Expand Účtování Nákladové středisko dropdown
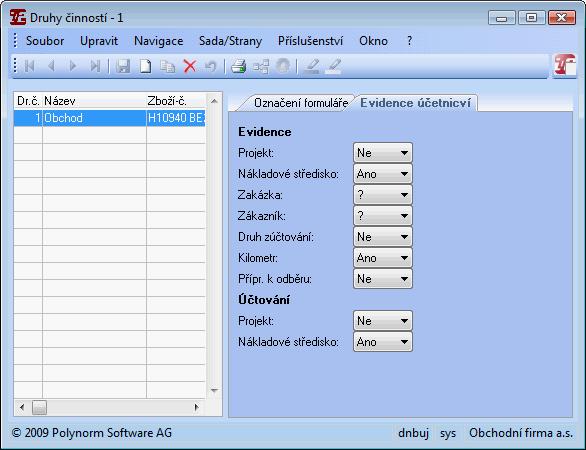 [x=383, y=342]
